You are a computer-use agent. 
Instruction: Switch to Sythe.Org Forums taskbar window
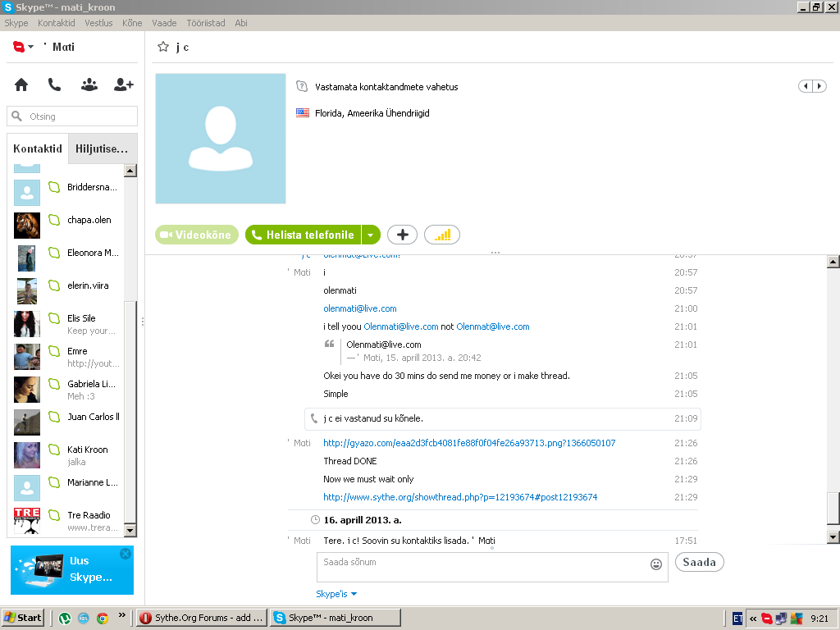tap(200, 618)
